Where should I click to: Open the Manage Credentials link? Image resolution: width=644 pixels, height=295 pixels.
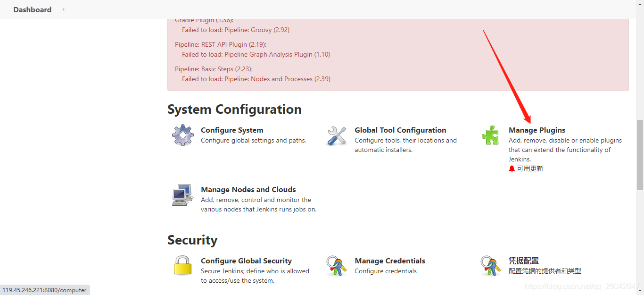click(390, 261)
